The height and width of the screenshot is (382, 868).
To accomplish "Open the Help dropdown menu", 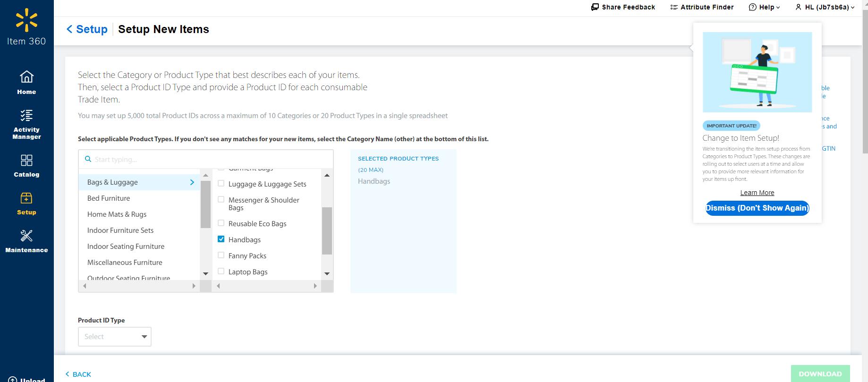I will coord(765,7).
